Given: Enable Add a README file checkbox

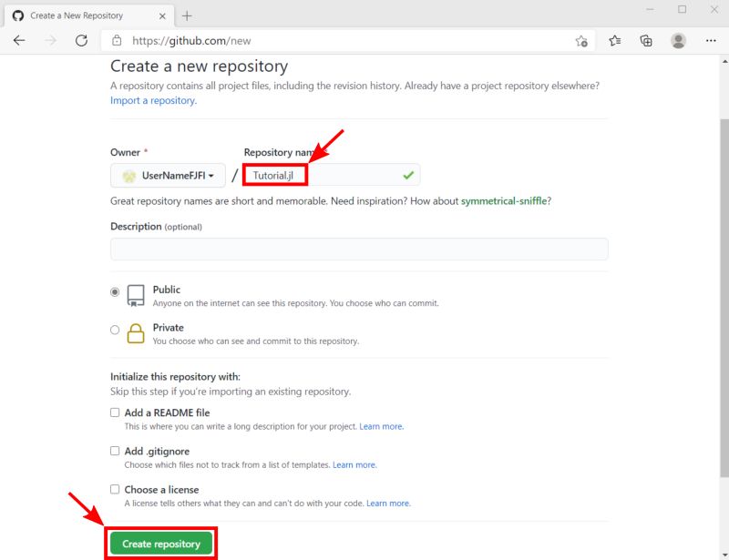Looking at the screenshot, I should click(115, 412).
